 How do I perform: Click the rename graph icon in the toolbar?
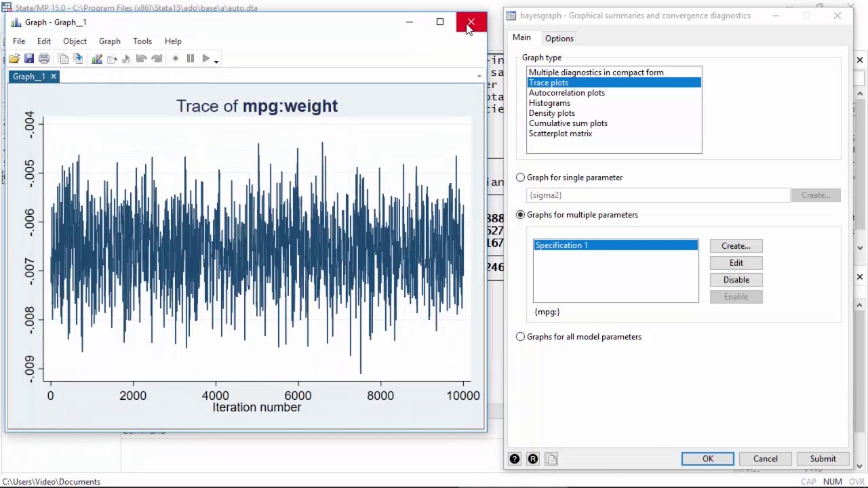point(78,59)
